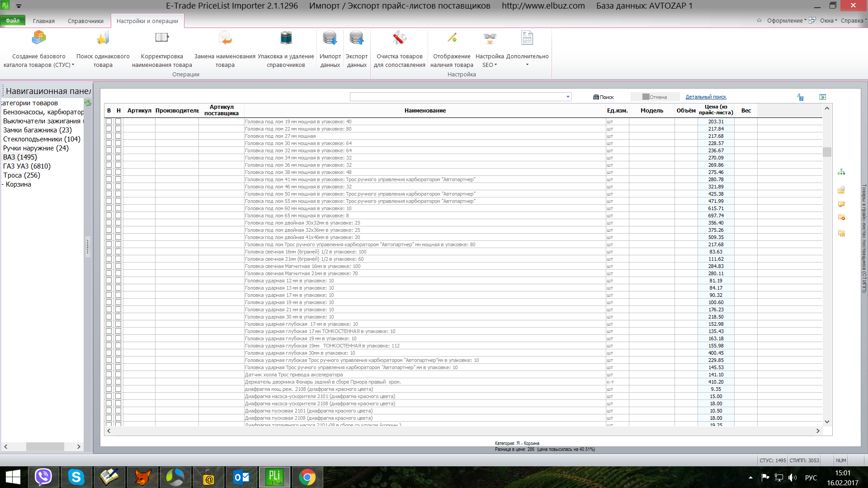Expand the Оформление dropdown
This screenshot has height=488, width=868.
(x=787, y=21)
